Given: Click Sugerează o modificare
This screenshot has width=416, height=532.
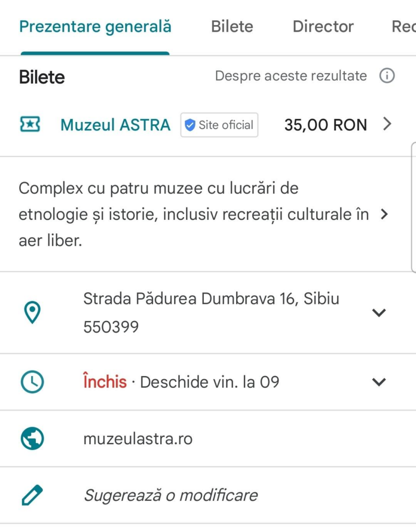Looking at the screenshot, I should [x=171, y=495].
